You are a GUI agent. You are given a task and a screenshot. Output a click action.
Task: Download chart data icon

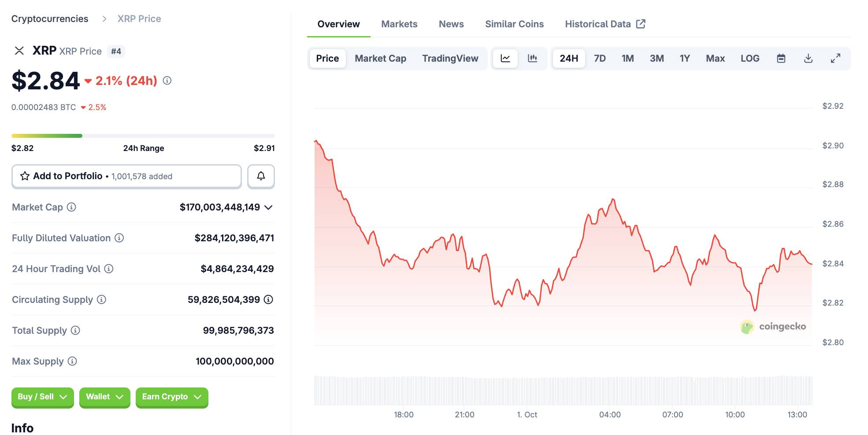click(808, 59)
